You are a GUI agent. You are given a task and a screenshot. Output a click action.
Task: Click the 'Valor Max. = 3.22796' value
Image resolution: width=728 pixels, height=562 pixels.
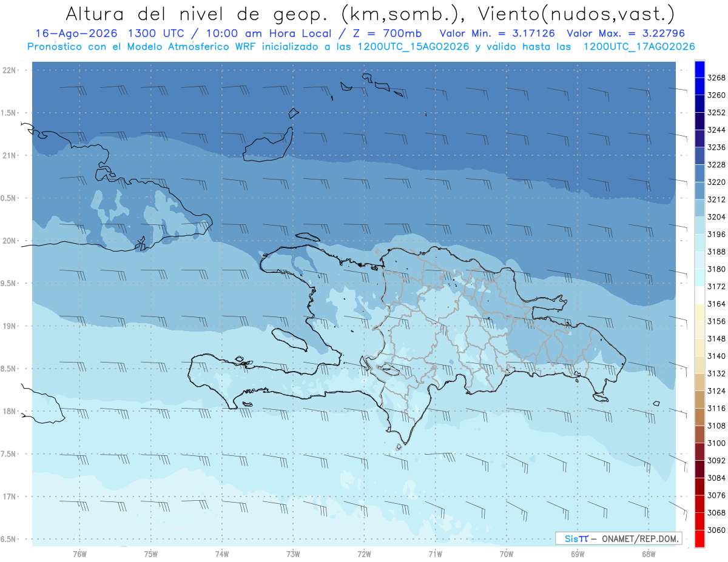pos(625,34)
